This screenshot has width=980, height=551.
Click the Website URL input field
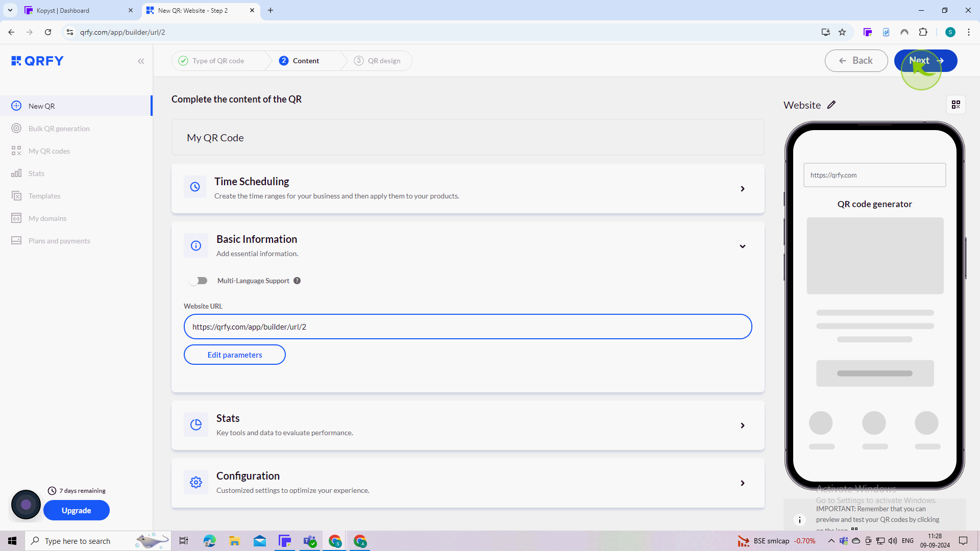click(x=468, y=327)
